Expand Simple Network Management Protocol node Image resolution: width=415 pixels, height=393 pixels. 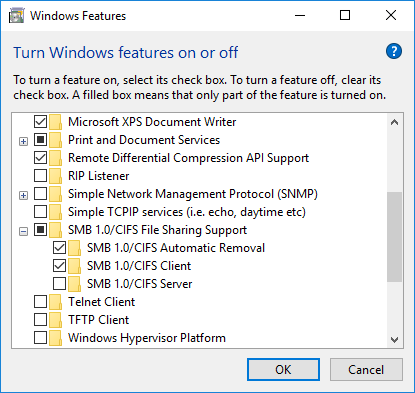click(x=23, y=195)
